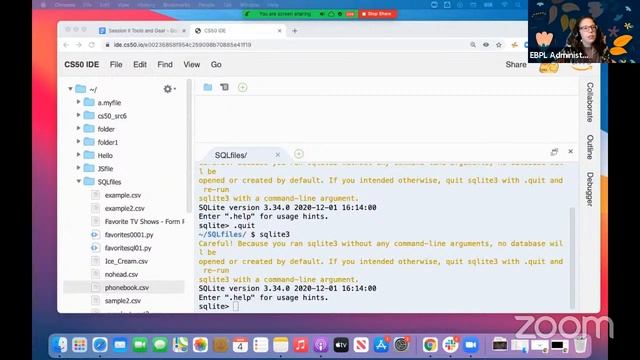640x360 pixels.
Task: Open file tree settings gear
Action: pyautogui.click(x=168, y=89)
